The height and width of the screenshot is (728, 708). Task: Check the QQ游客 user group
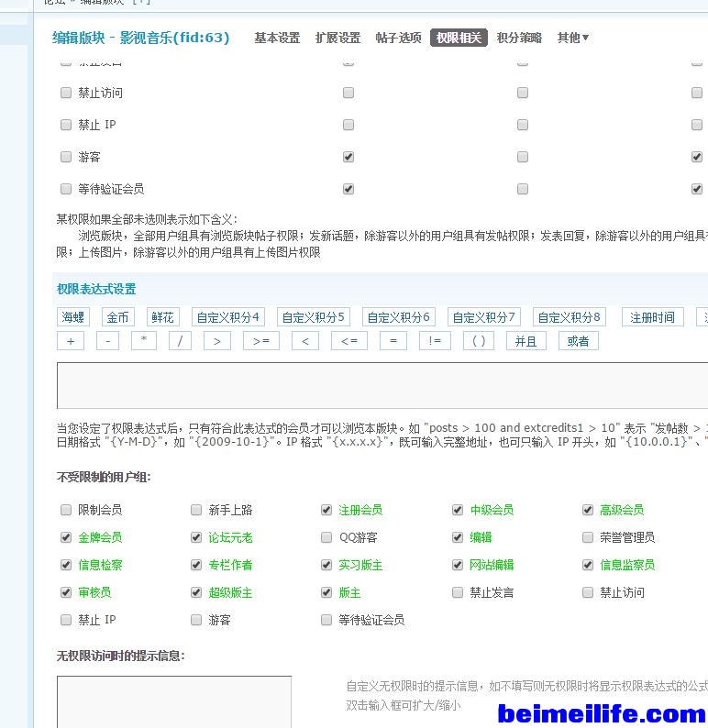(327, 537)
